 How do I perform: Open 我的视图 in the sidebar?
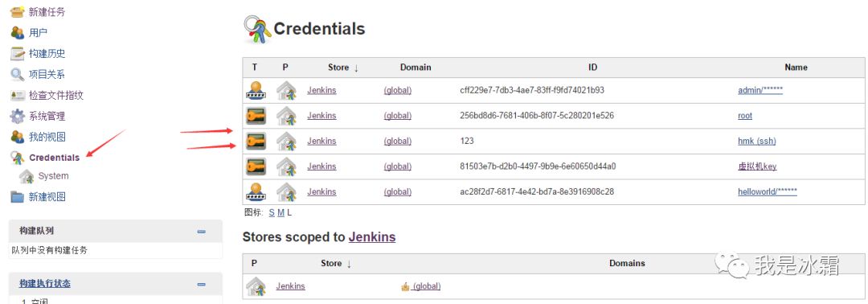click(x=47, y=137)
